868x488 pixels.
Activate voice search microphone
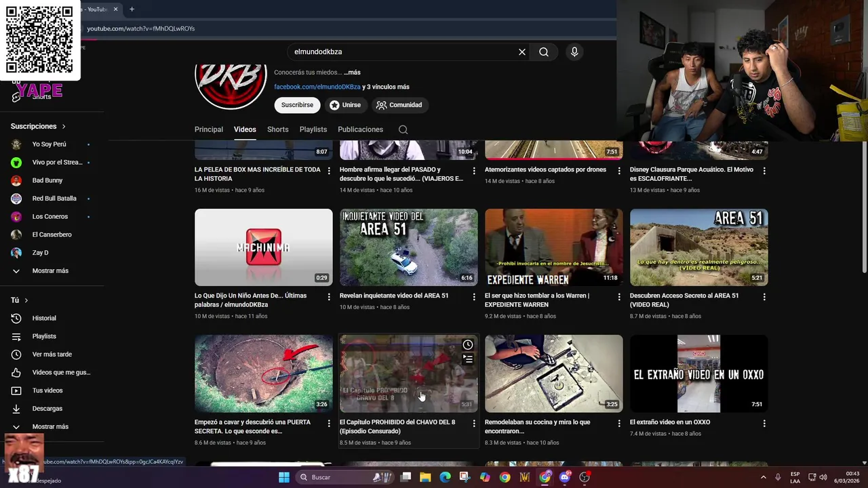pyautogui.click(x=574, y=52)
